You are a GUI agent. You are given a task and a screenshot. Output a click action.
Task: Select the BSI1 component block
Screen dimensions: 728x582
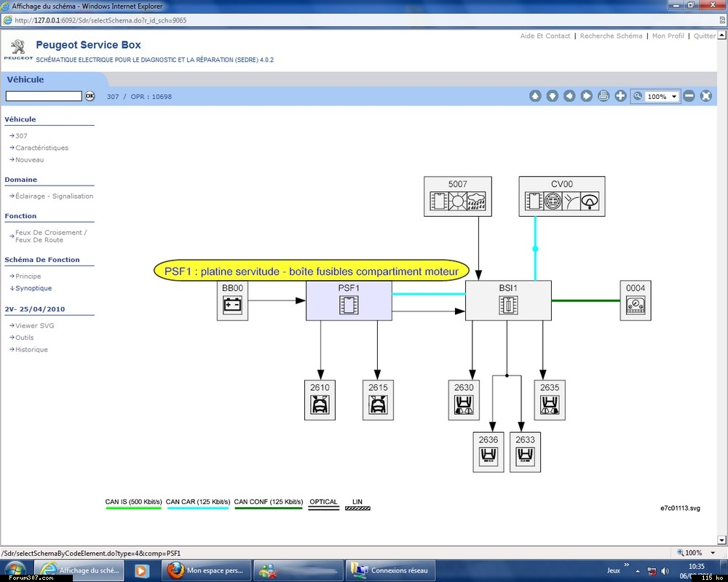(x=507, y=300)
